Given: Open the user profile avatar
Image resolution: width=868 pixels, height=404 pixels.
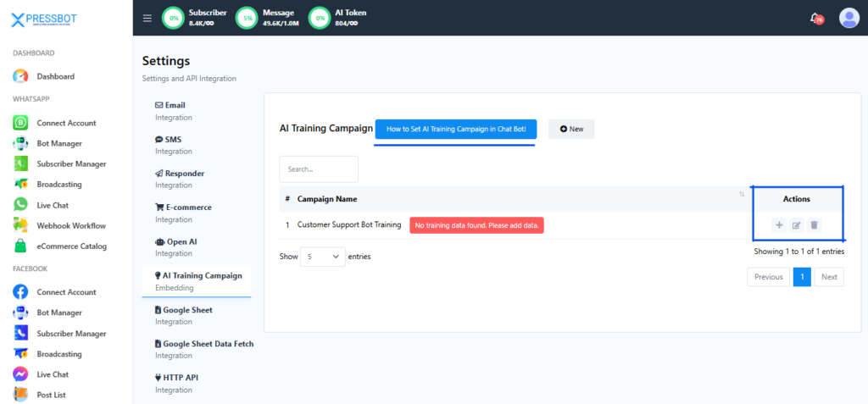Looking at the screenshot, I should click(849, 18).
